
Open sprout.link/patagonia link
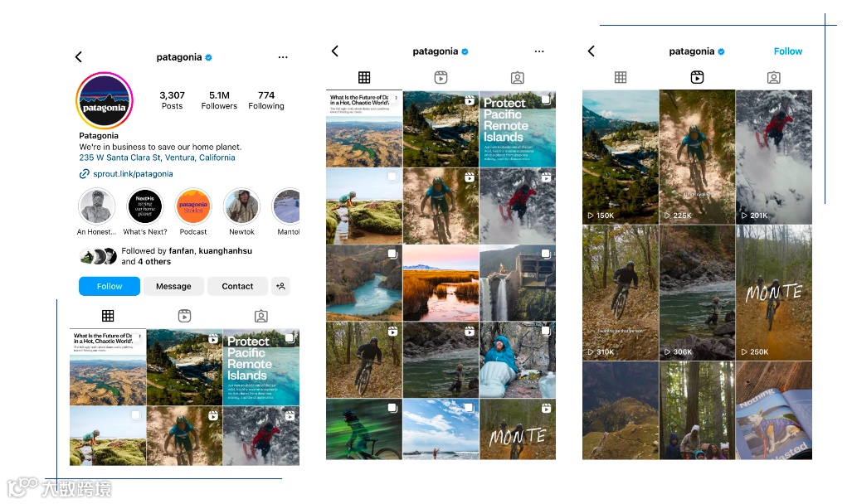tap(133, 174)
